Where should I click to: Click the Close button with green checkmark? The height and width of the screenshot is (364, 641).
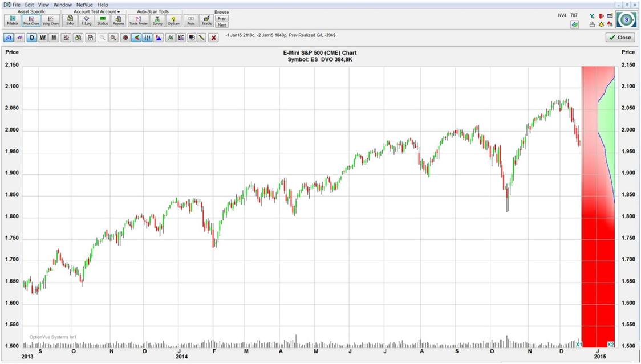[x=620, y=37]
